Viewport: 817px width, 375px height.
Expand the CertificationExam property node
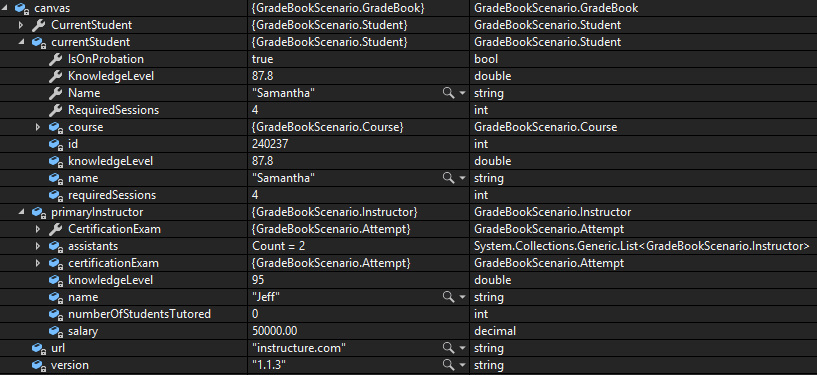38,229
